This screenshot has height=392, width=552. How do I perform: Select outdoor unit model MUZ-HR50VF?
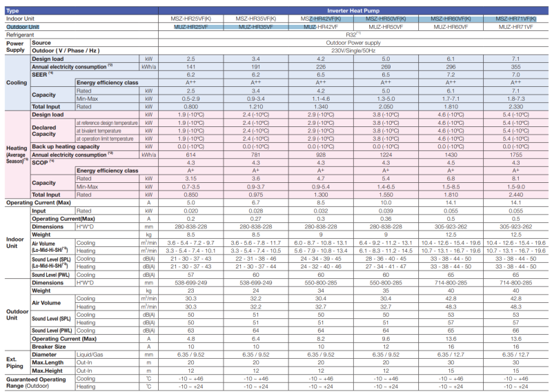point(386,27)
